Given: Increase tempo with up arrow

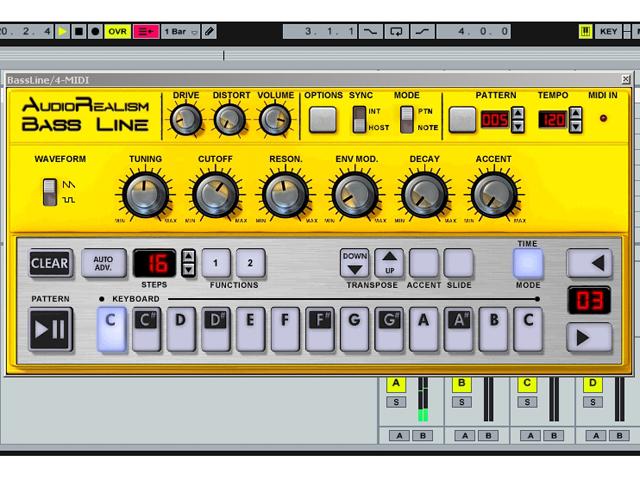Looking at the screenshot, I should tap(576, 113).
